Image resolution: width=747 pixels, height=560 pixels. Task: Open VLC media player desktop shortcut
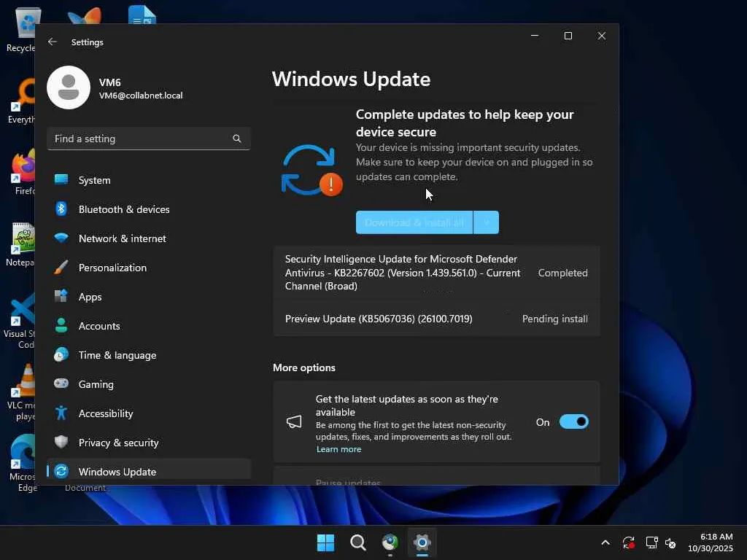(21, 392)
